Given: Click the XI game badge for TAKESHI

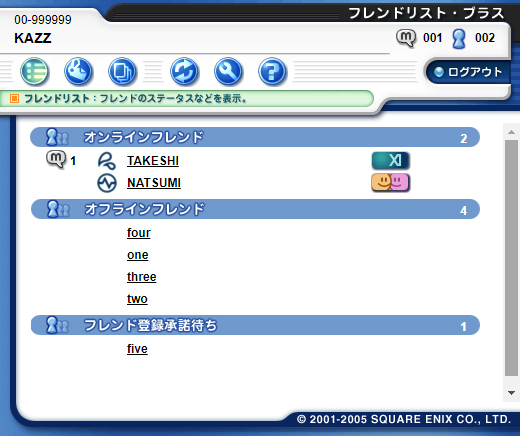Looking at the screenshot, I should click(x=391, y=161).
